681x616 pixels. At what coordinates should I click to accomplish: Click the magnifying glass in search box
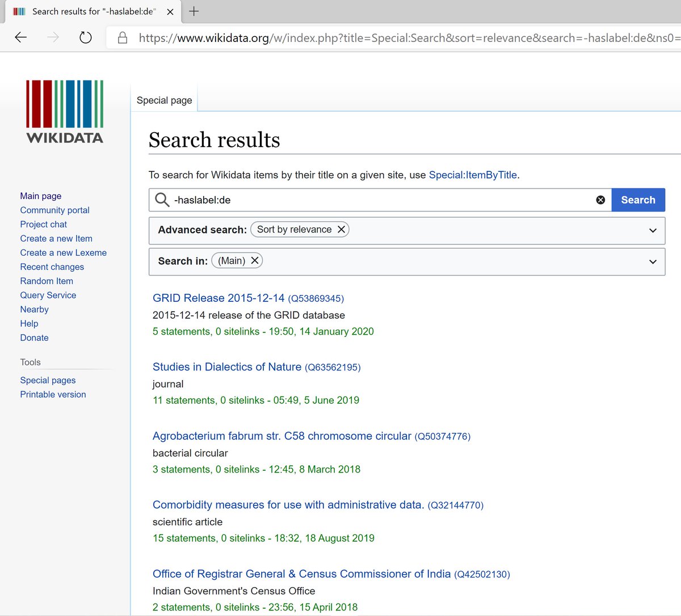[162, 200]
